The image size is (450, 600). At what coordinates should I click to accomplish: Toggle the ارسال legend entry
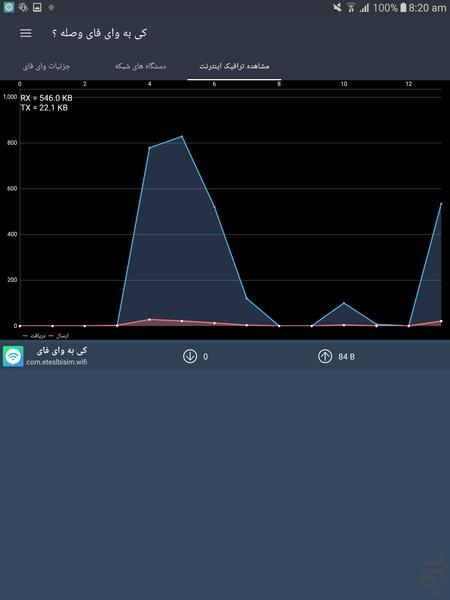59,336
